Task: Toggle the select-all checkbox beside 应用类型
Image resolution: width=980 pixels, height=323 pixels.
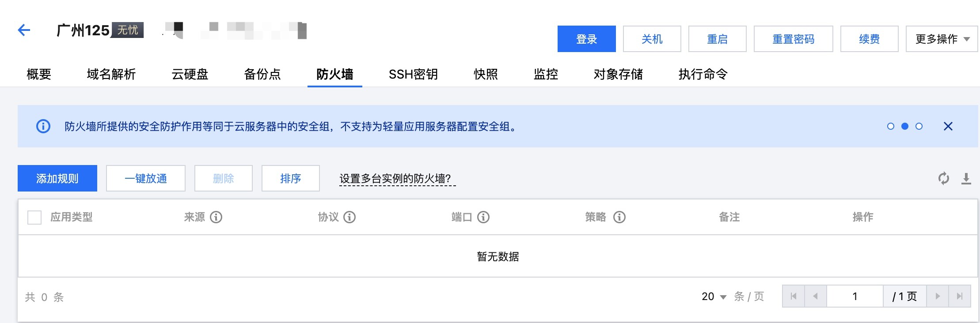Action: click(34, 218)
